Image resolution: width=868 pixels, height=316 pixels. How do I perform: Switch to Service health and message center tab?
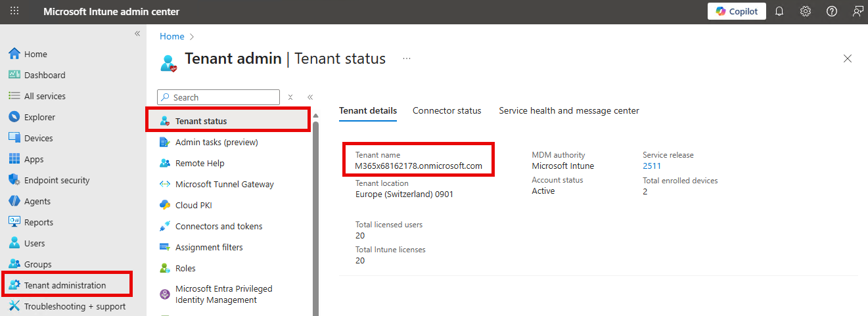[x=569, y=110]
